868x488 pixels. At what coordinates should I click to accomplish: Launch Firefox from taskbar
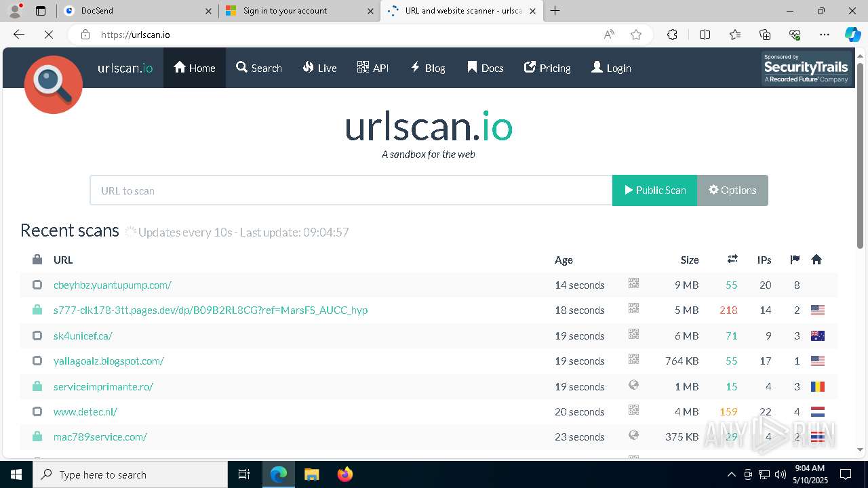(345, 474)
